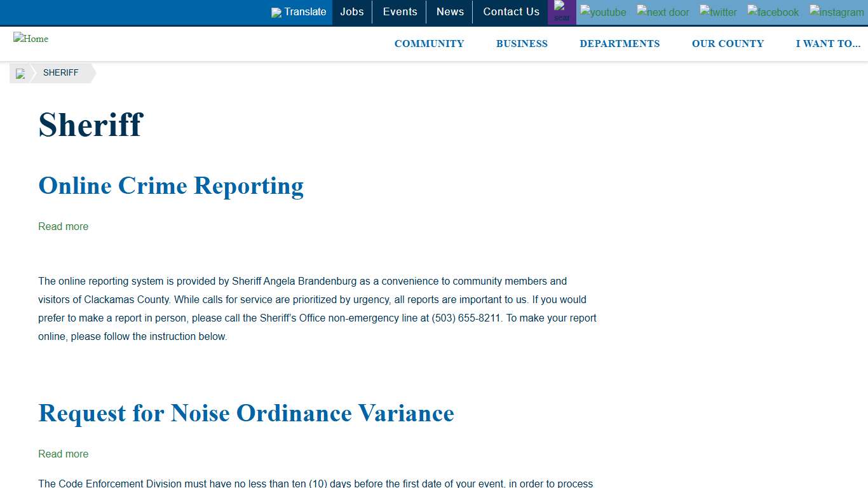Click the Instagram icon in header
868x488 pixels.
(x=836, y=12)
